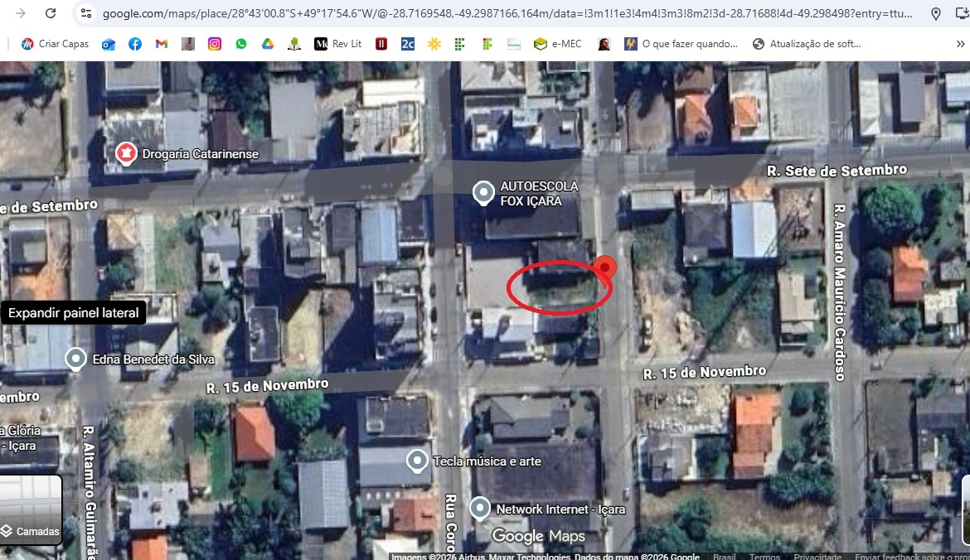Click the Edna Benedet da Silva pin
This screenshot has height=560, width=970.
tap(76, 359)
